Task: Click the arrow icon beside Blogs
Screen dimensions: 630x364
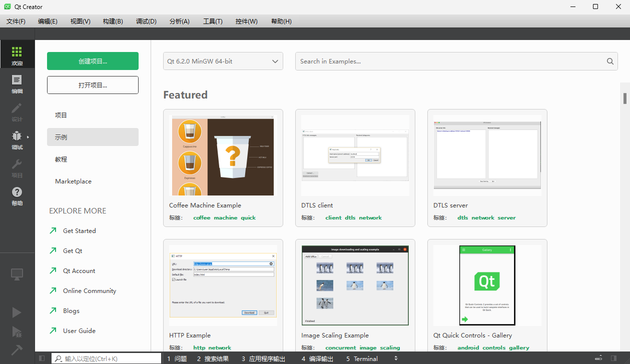Action: click(x=53, y=310)
